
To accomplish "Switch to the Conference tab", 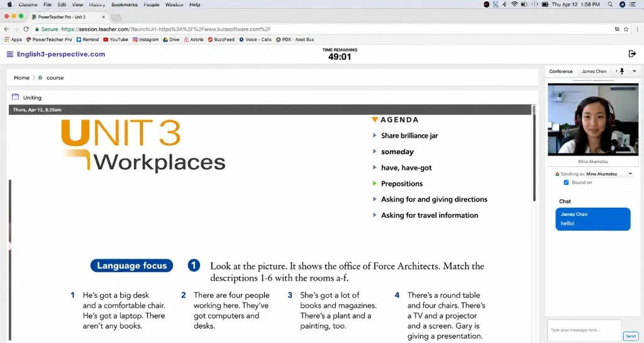I will [560, 71].
